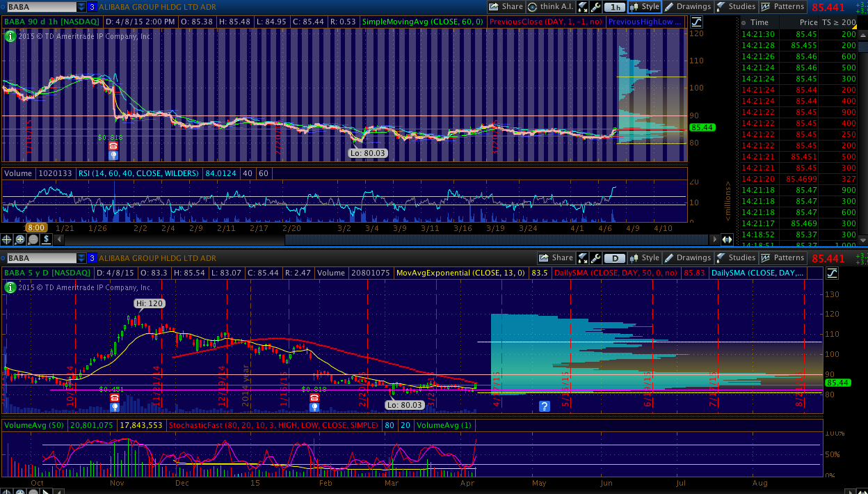Open the upper BABA symbol dropdown arrow

click(x=81, y=7)
